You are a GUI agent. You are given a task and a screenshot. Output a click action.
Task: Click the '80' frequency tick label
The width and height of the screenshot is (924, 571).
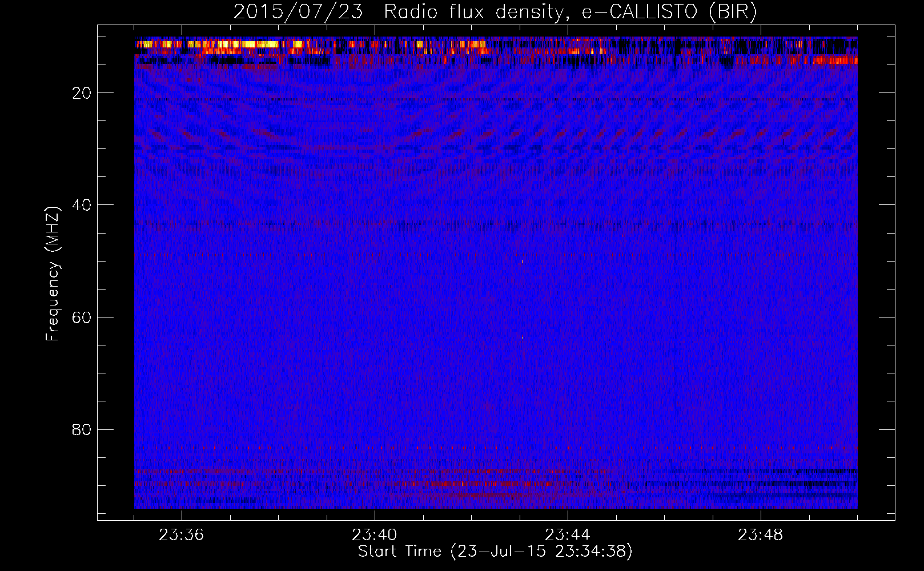click(82, 429)
